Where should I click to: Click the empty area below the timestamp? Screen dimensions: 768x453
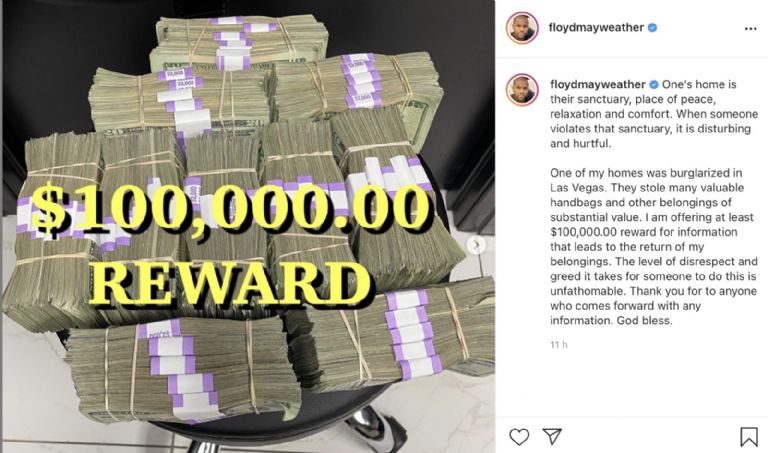tap(632, 382)
